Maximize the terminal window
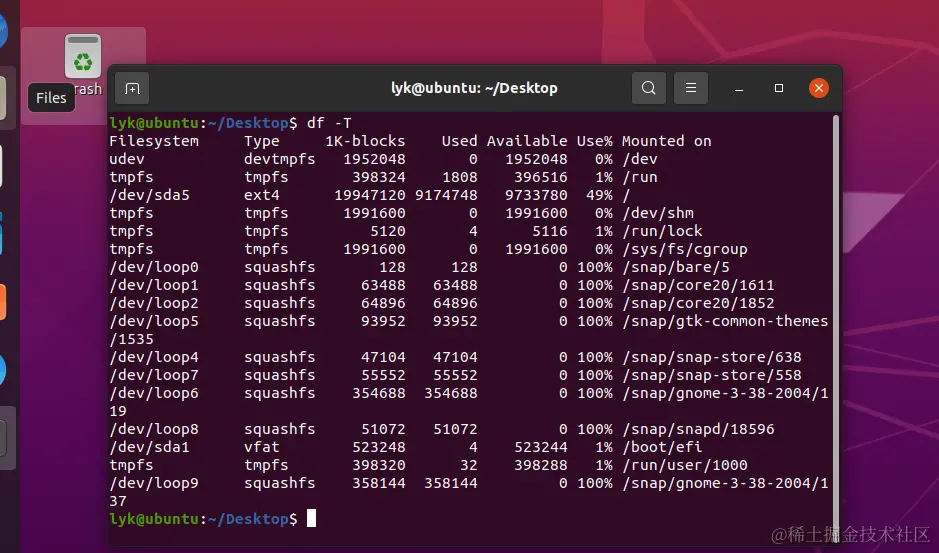 tap(779, 88)
